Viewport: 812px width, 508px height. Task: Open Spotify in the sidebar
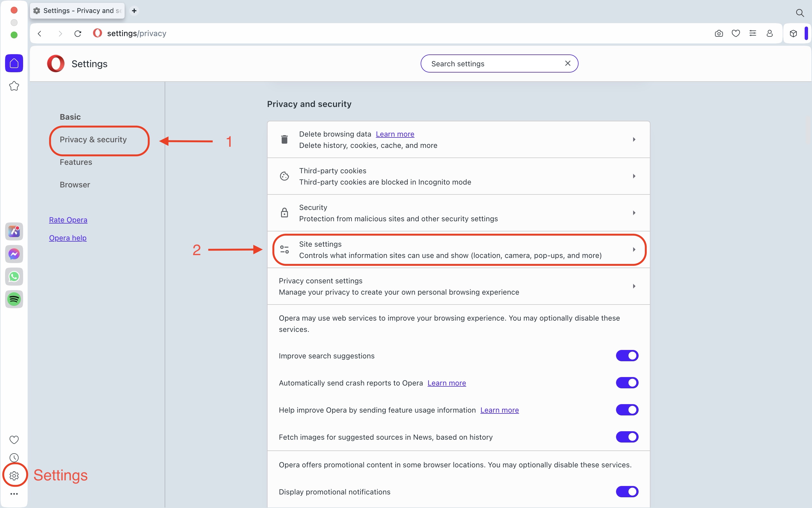[14, 299]
